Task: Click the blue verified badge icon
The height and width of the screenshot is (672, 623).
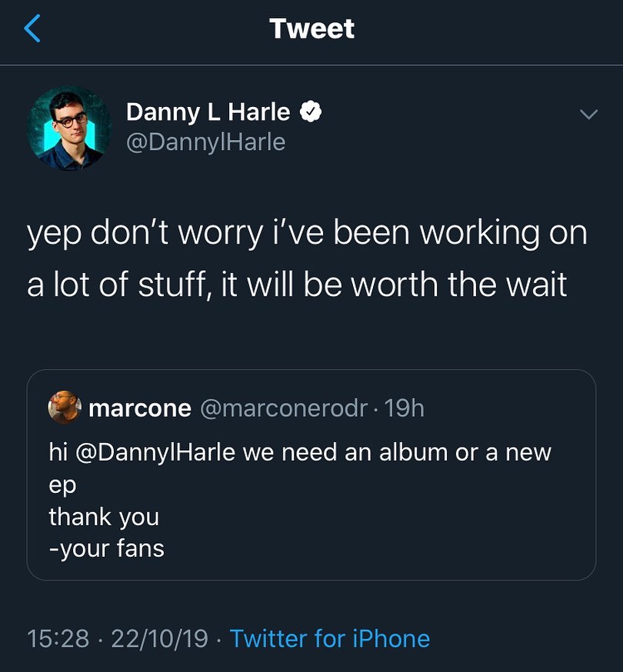Action: 309,112
